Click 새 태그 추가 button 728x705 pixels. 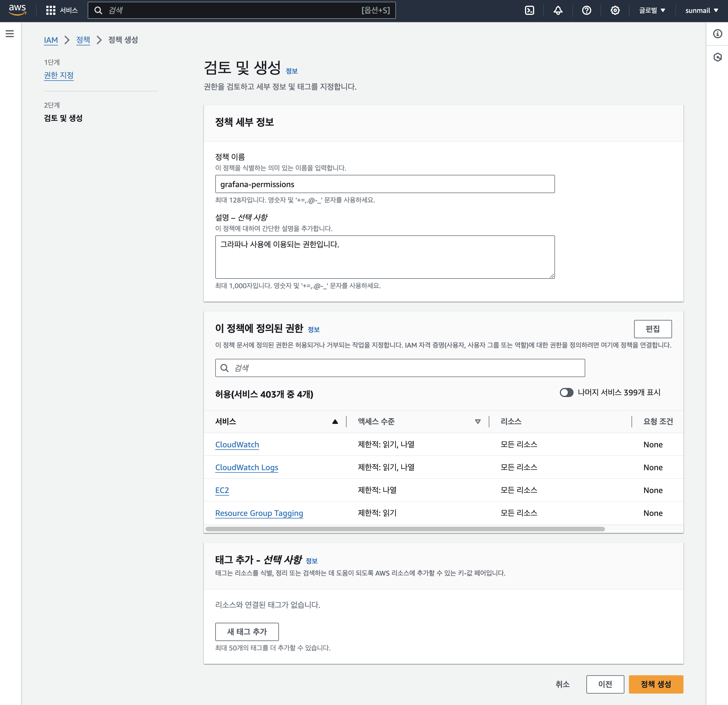pos(247,631)
